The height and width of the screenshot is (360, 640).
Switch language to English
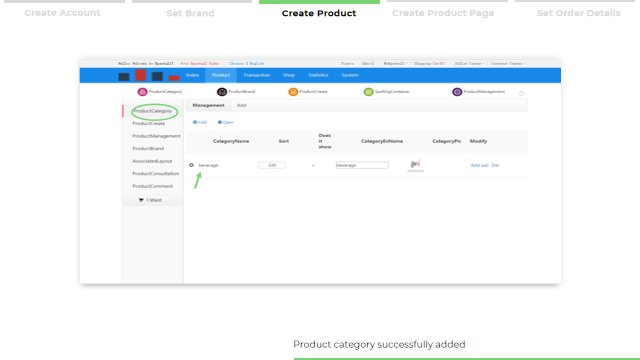(x=257, y=64)
